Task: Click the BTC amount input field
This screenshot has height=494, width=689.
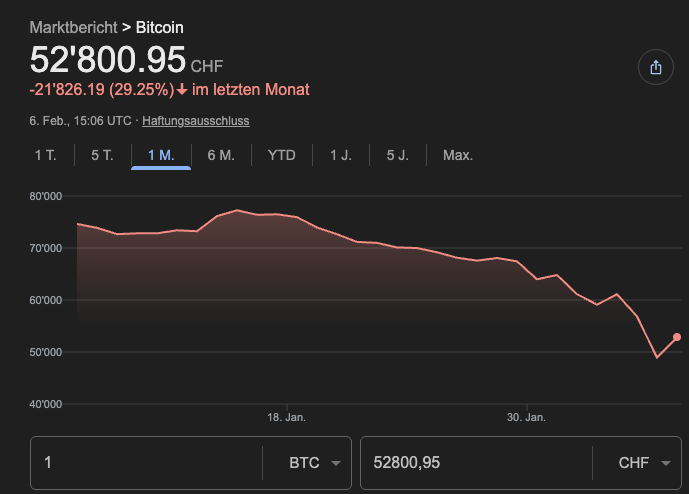Action: click(x=147, y=463)
